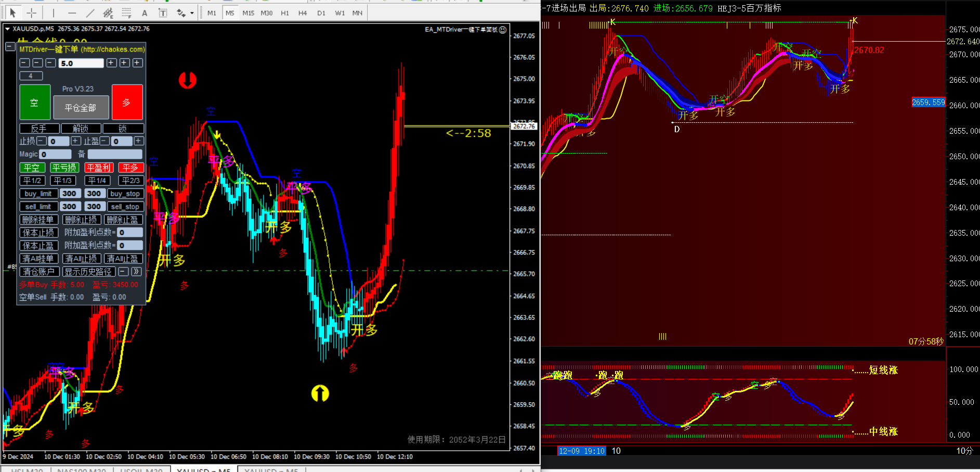
Task: Increase the stop-loss value with plus
Action: click(76, 141)
